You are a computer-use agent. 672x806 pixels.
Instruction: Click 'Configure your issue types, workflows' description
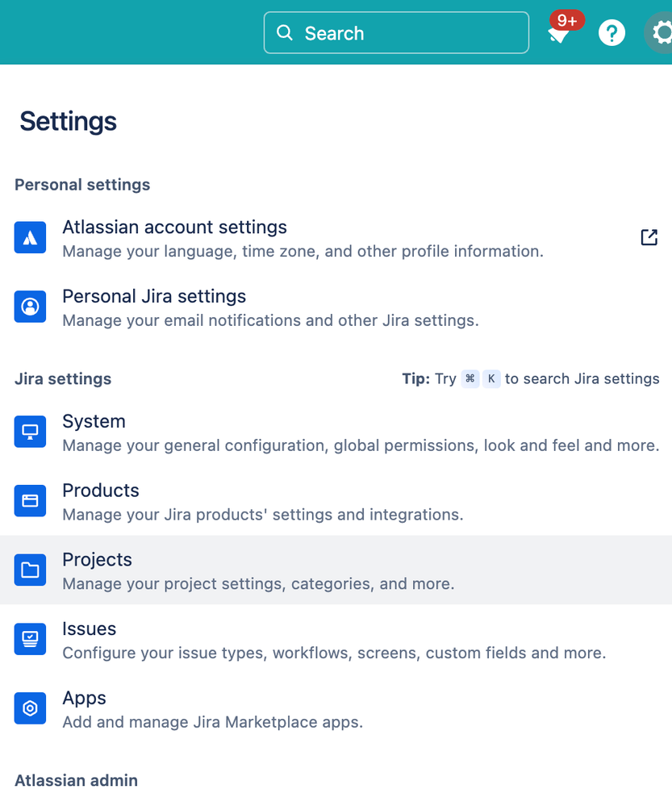click(334, 653)
